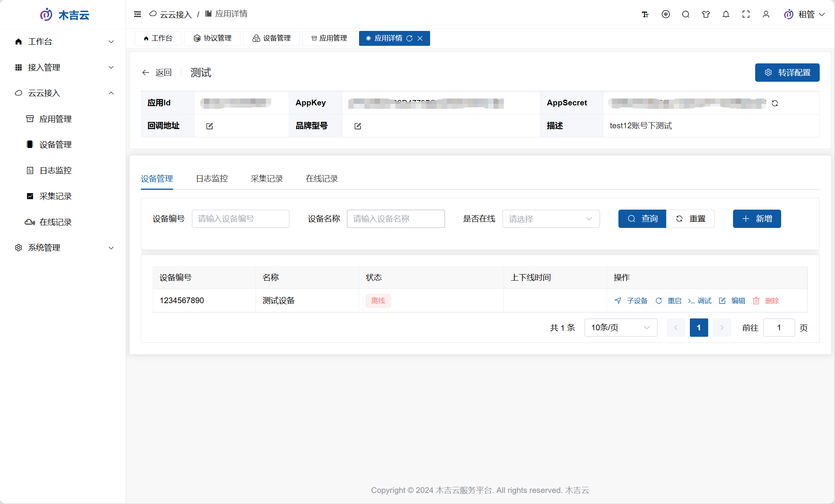835x504 pixels.
Task: Open 日志监控 in the sidebar
Action: (55, 170)
